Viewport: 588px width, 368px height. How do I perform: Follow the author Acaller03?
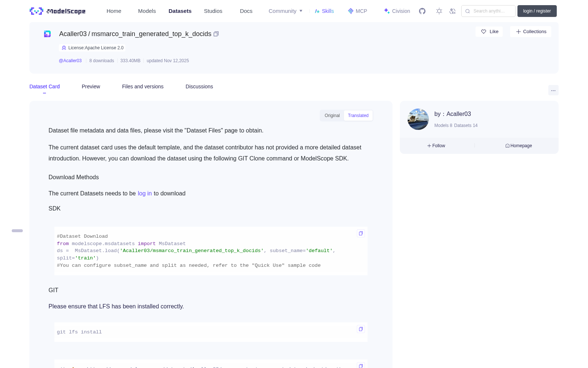pyautogui.click(x=436, y=146)
